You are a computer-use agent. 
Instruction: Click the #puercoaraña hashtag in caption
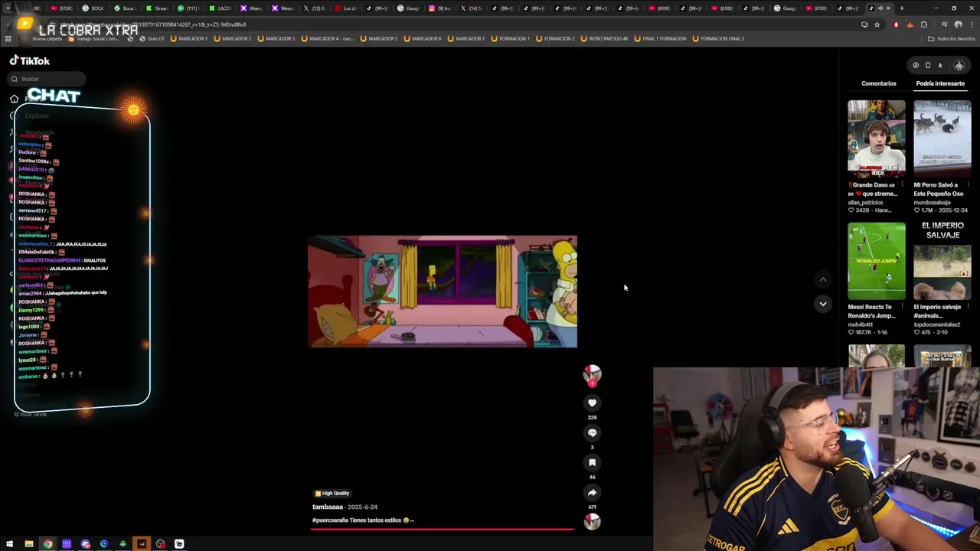[332, 520]
